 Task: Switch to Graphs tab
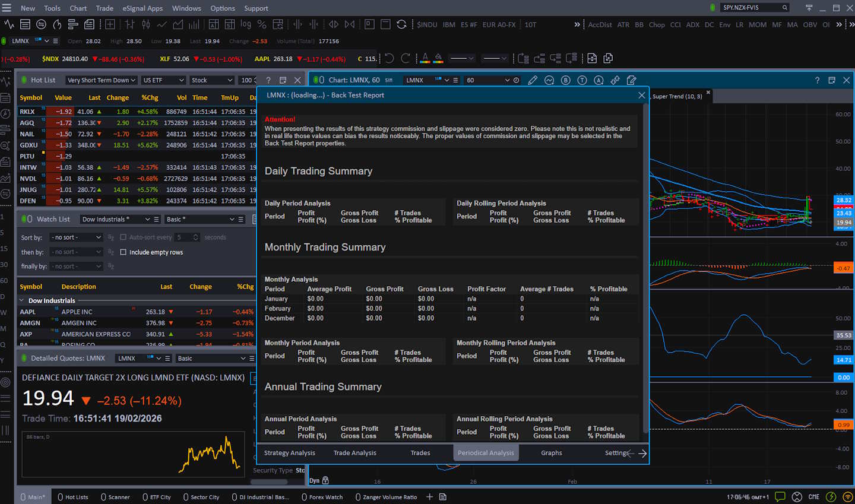coord(552,453)
